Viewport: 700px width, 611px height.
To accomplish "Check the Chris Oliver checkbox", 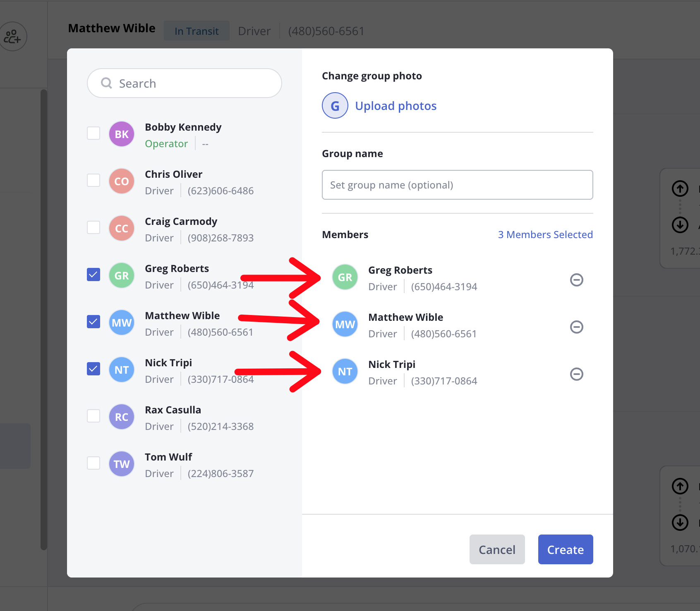I will [93, 180].
